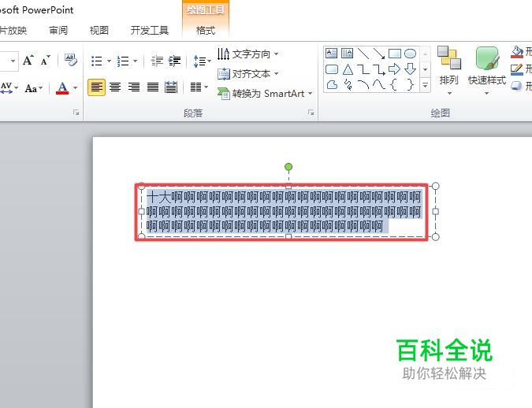532x408 pixels.
Task: Select the oval shape
Action: coord(410,54)
